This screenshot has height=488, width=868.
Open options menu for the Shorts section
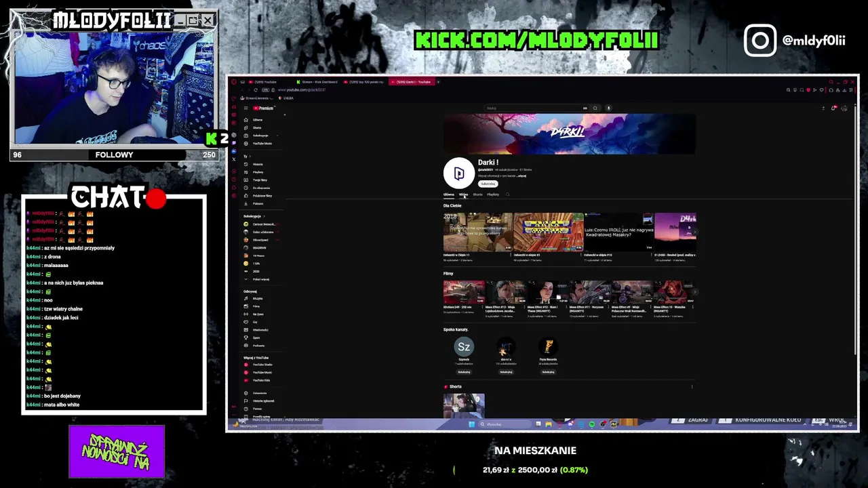point(692,387)
